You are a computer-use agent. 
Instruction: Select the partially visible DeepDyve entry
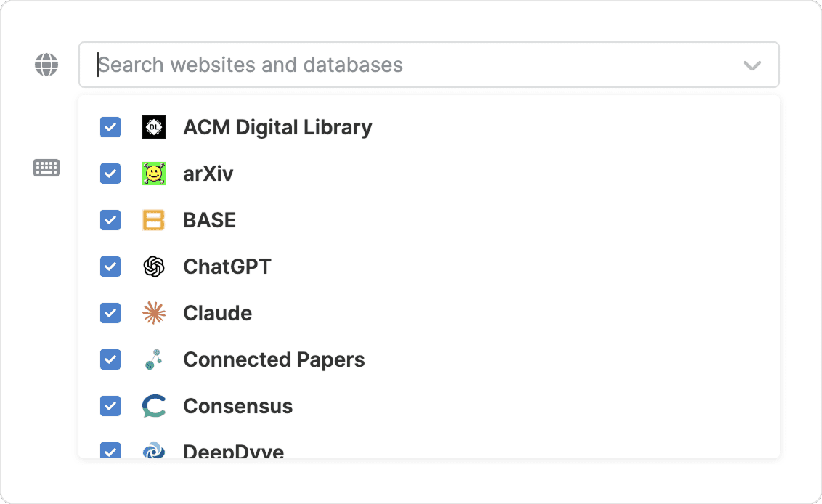[233, 451]
